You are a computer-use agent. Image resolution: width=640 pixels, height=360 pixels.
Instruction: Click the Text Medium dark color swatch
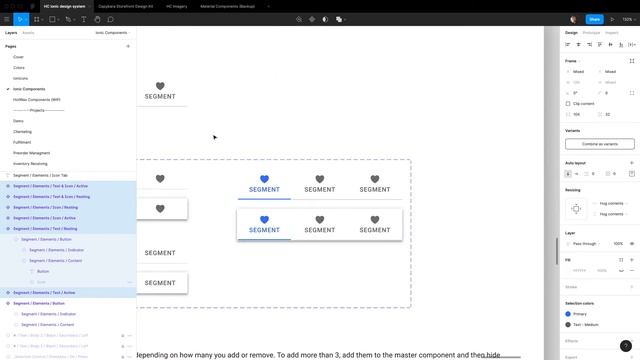point(568,324)
